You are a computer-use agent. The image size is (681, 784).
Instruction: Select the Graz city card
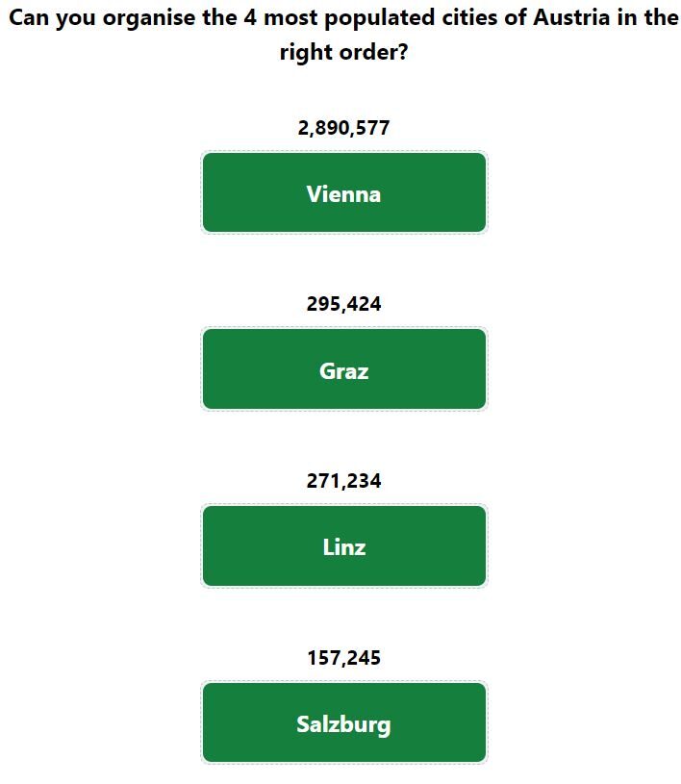point(344,369)
